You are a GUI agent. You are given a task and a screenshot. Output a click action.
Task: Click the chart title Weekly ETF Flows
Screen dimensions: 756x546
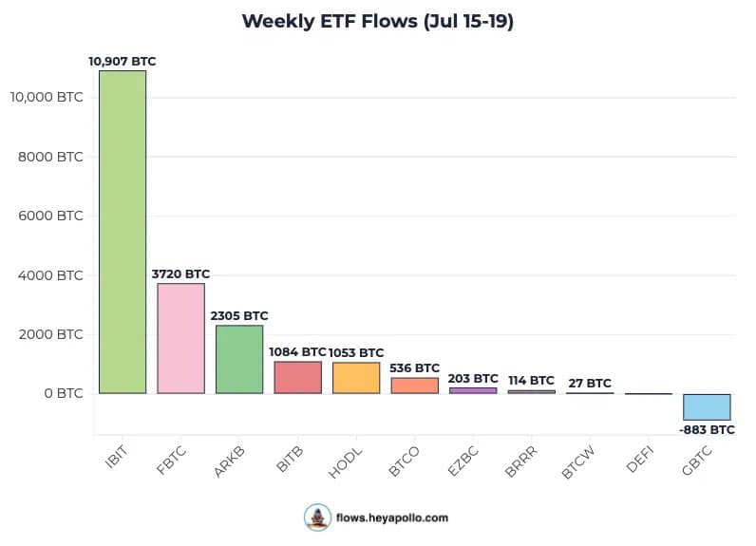point(377,21)
